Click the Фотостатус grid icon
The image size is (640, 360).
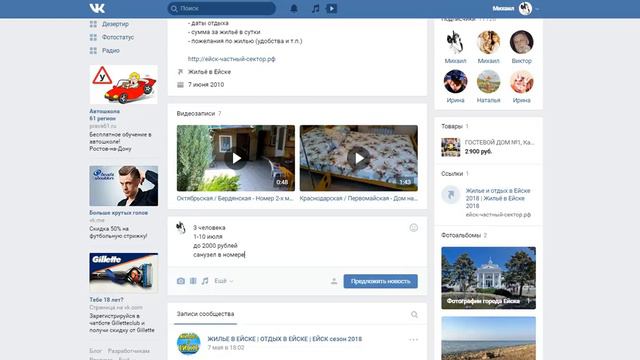[x=93, y=37]
